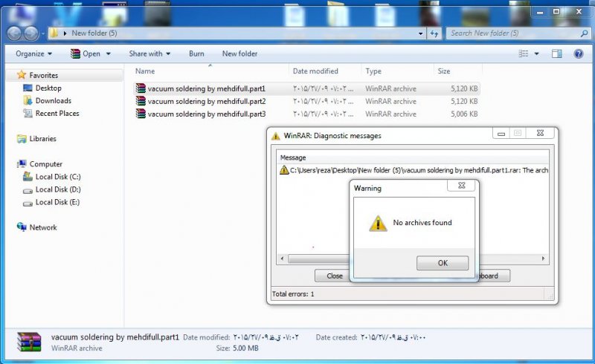Click Burn in the Explorer toolbar
595x364 pixels.
196,53
